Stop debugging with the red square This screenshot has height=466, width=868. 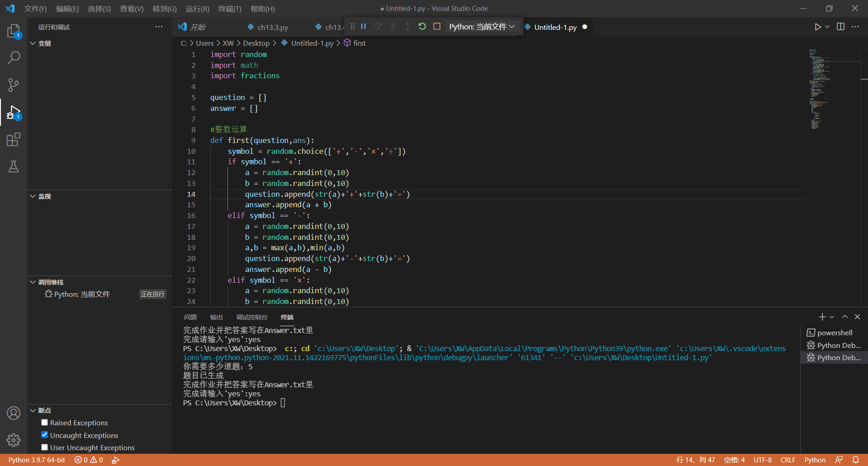437,27
